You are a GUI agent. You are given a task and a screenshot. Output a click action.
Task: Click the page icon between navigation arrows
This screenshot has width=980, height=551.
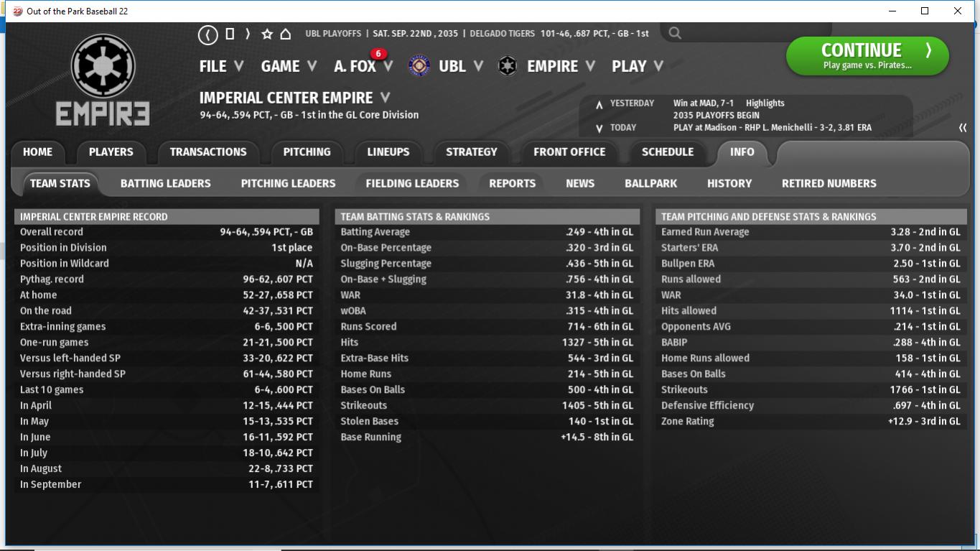pos(230,34)
